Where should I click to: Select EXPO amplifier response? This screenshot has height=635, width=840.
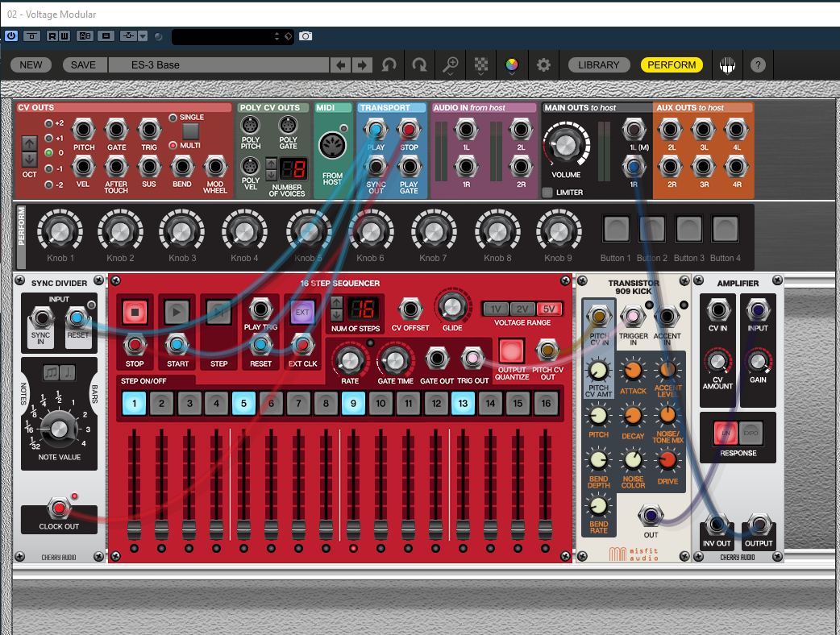point(751,434)
